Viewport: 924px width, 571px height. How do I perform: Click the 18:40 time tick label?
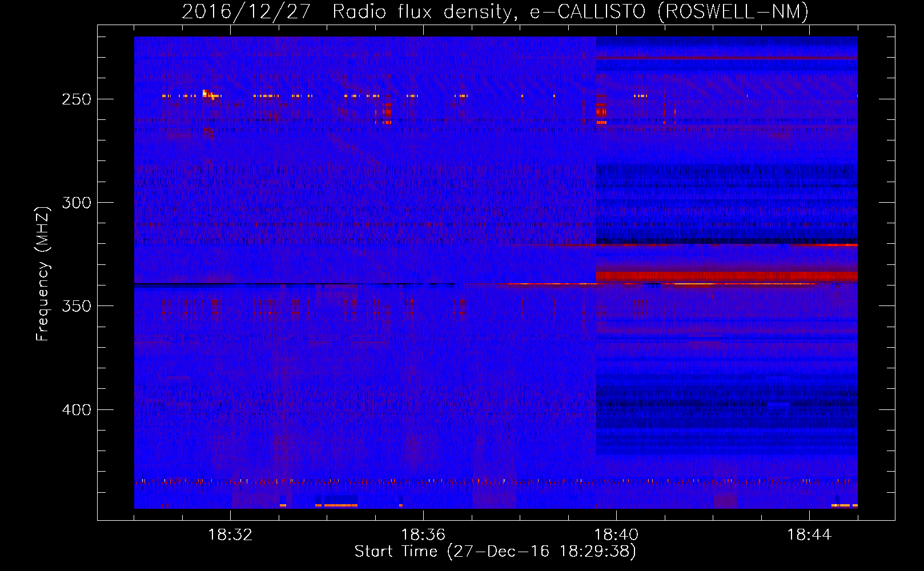pyautogui.click(x=616, y=535)
